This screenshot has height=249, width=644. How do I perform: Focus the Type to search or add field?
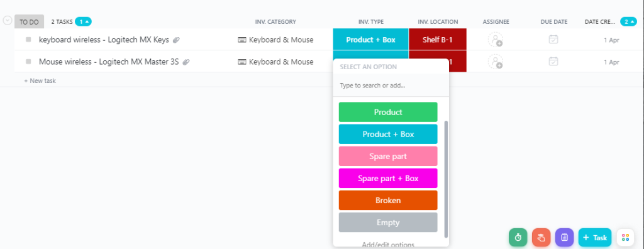click(391, 86)
